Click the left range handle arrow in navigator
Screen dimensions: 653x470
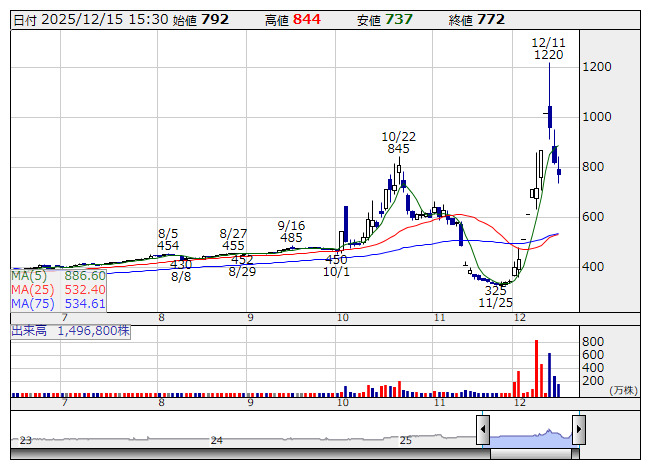[482, 431]
